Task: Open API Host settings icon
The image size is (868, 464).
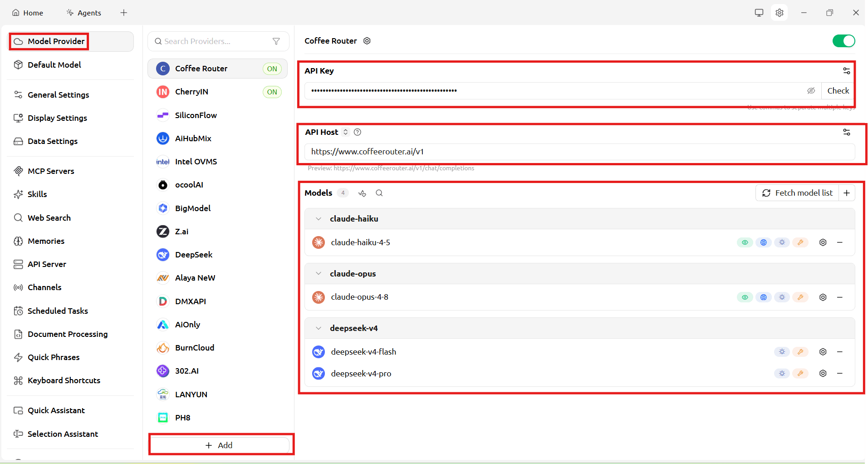Action: (847, 132)
